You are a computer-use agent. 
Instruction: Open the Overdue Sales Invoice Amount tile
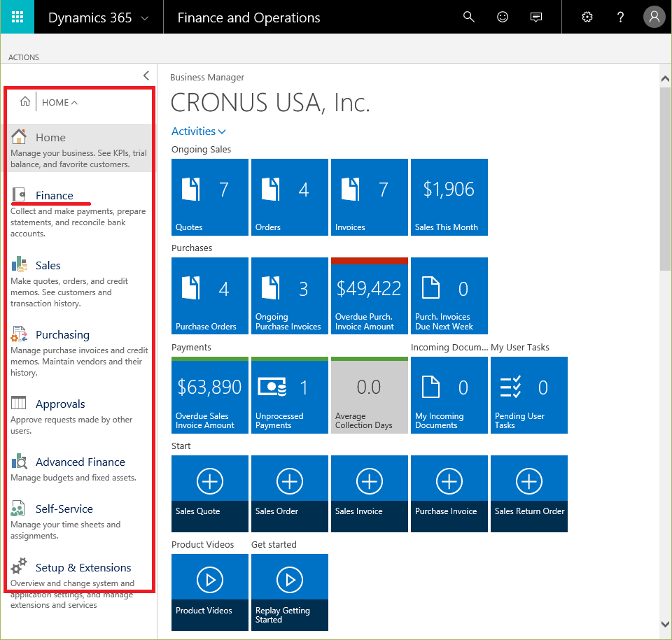tap(210, 395)
